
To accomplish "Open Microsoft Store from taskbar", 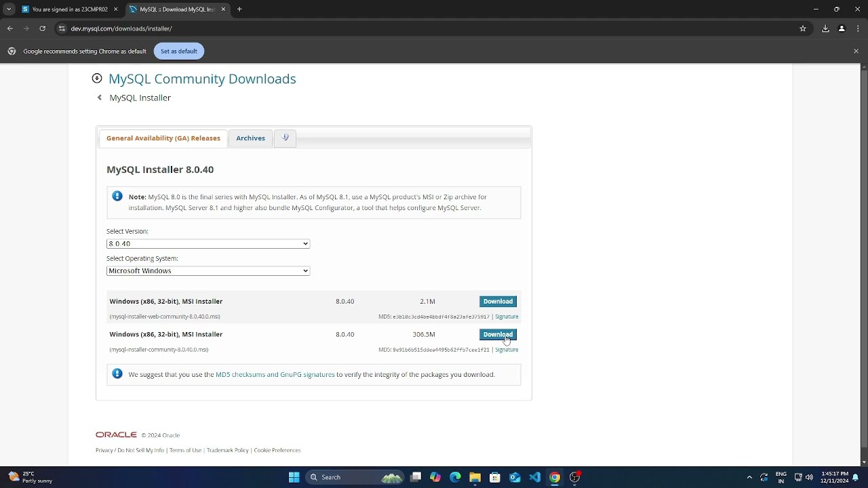I will click(495, 477).
